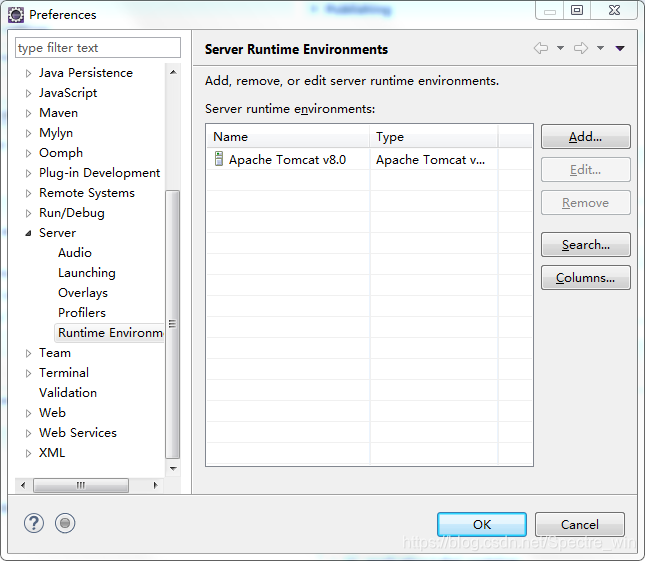Expand the Oomph tree node
Image resolution: width=645 pixels, height=561 pixels.
pyautogui.click(x=28, y=153)
